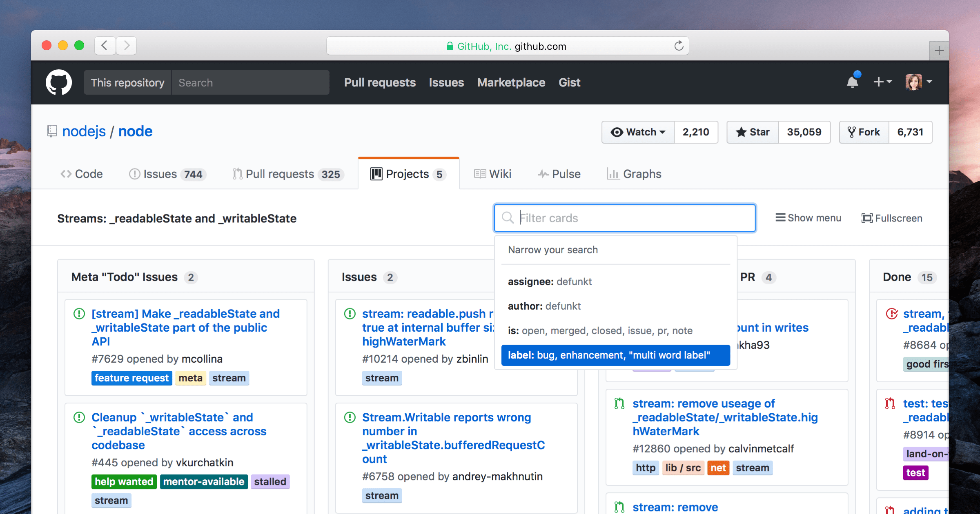Click the fork icon next to Fork
This screenshot has height=514, width=980.
click(852, 132)
